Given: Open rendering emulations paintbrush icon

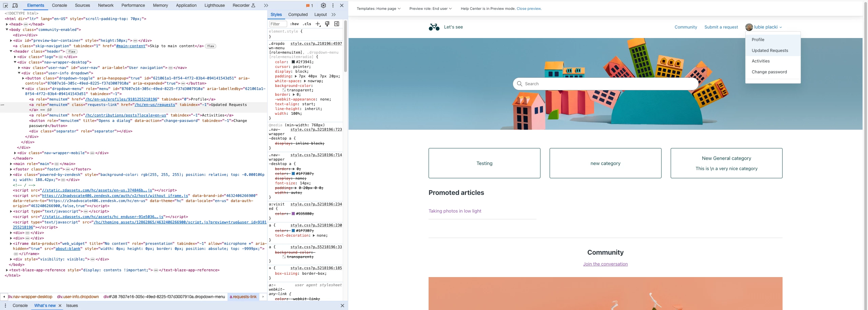Looking at the screenshot, I should [x=327, y=24].
